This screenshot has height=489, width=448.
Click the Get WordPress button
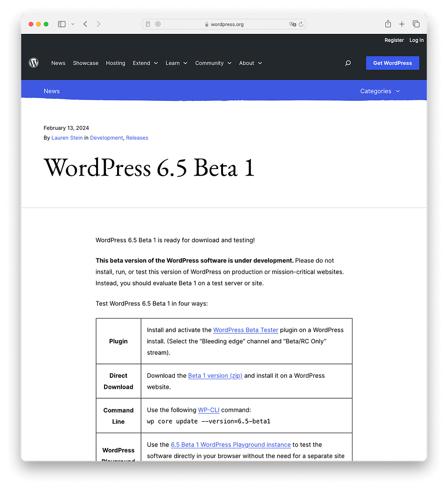coord(392,63)
